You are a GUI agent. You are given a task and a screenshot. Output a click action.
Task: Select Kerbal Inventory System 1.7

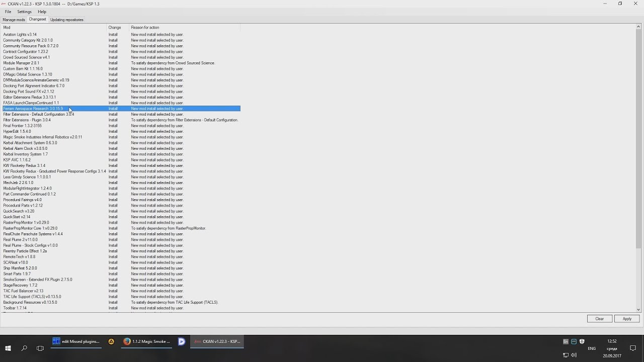click(121, 154)
